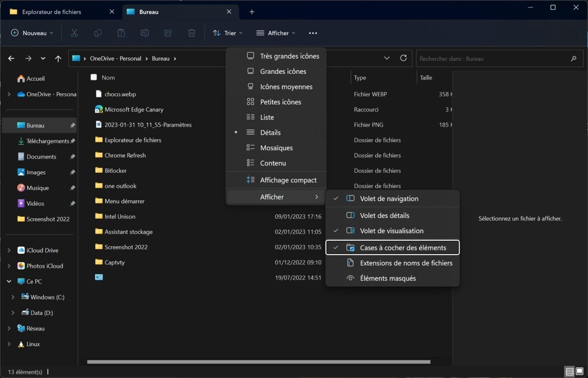Toggle Volet des détails option
The image size is (588, 378).
393,215
